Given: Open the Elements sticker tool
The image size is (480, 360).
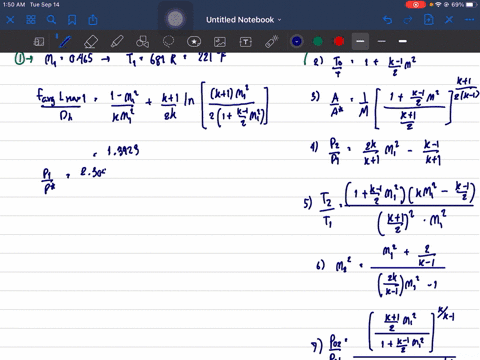Looking at the screenshot, I should click(194, 42).
